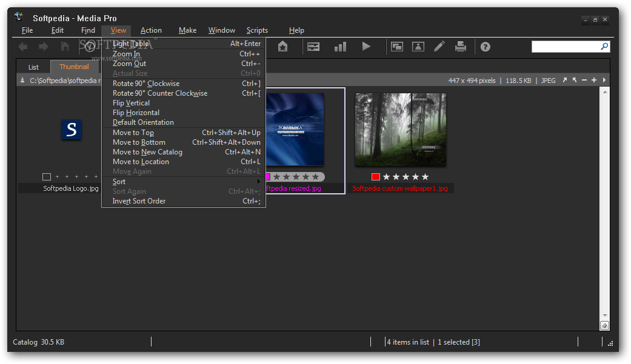This screenshot has width=631, height=364.
Task: Open the Help menu
Action: 296,30
